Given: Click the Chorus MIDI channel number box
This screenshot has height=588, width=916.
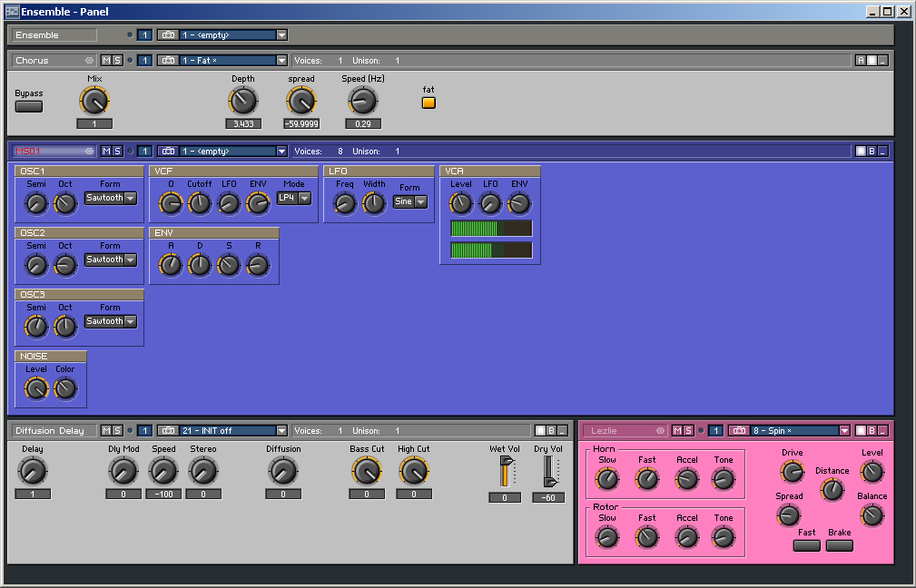Looking at the screenshot, I should pos(144,60).
